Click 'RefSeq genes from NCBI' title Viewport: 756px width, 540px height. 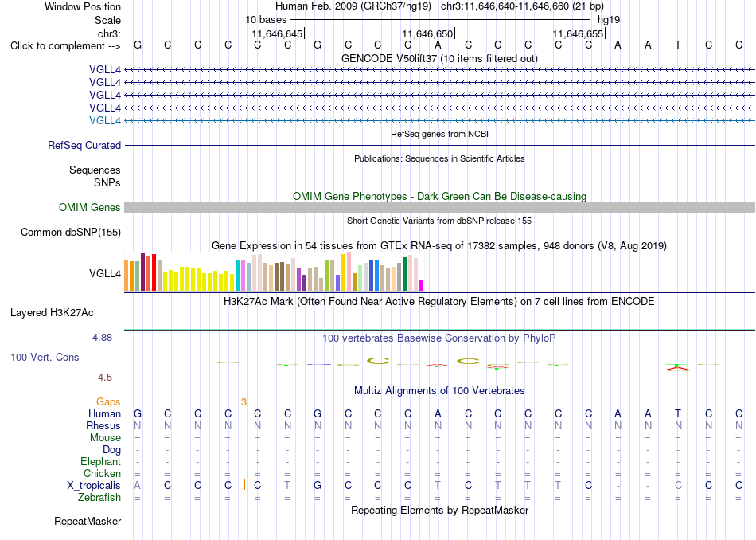tap(439, 134)
